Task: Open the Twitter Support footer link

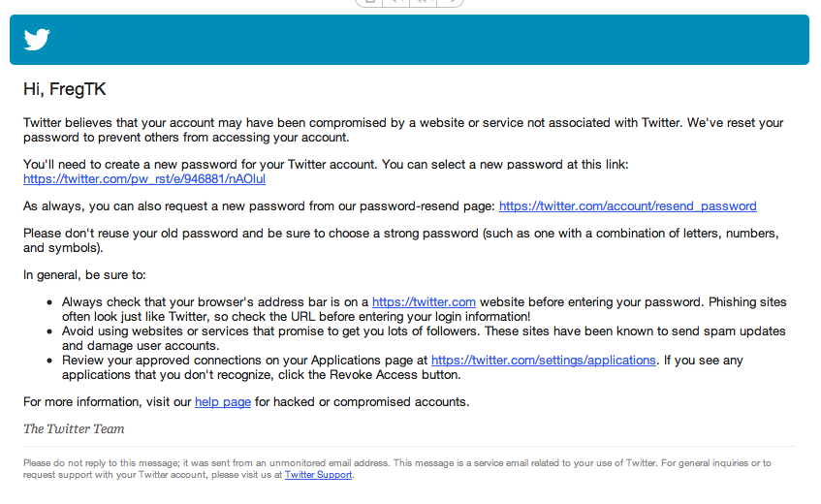Action: click(318, 475)
